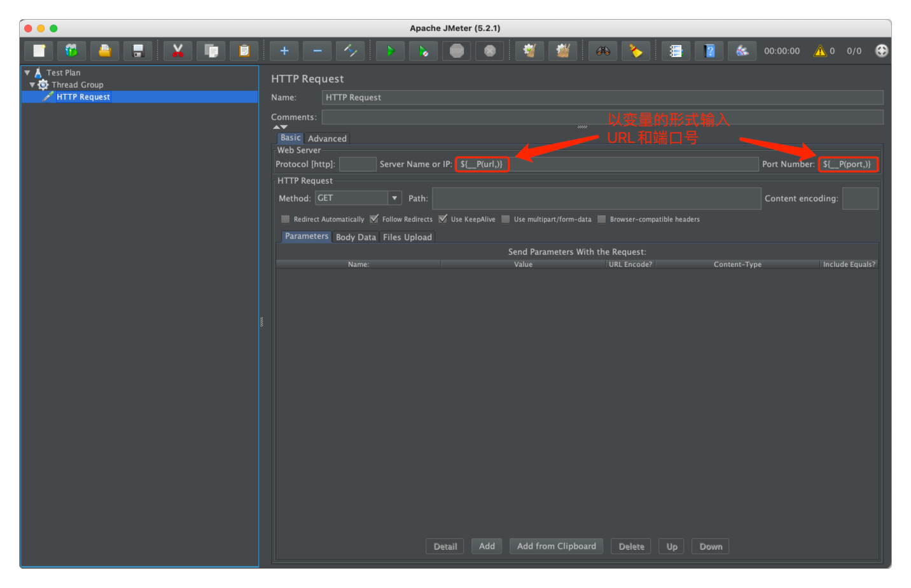Switch to the Files Upload tab
Image resolution: width=911 pixels, height=588 pixels.
point(407,237)
